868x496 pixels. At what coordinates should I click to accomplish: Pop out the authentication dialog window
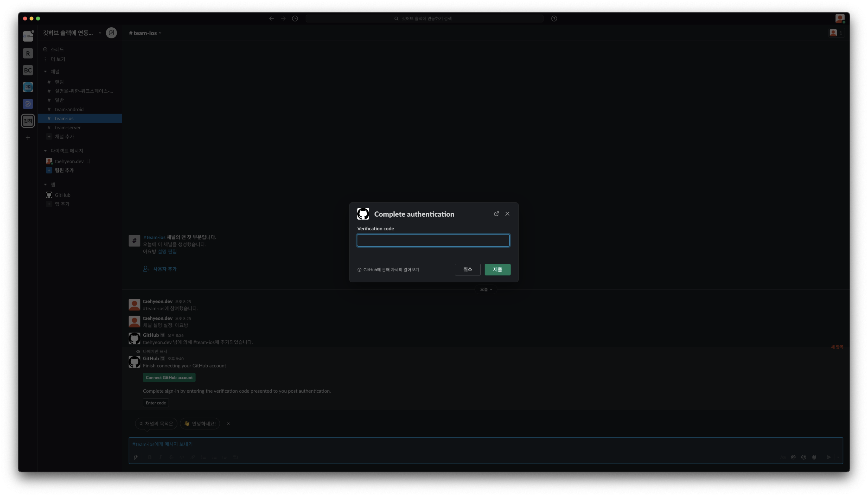[496, 214]
